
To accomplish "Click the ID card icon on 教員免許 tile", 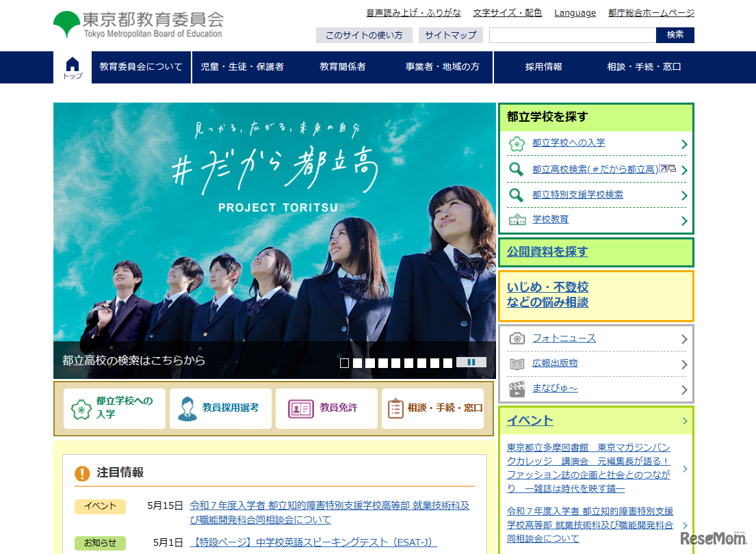I will [x=300, y=408].
